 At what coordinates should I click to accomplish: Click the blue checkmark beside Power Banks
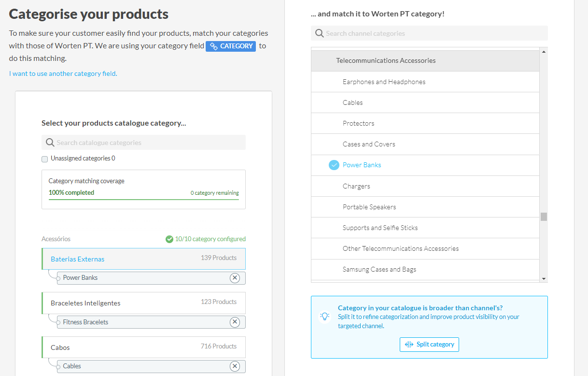[334, 165]
